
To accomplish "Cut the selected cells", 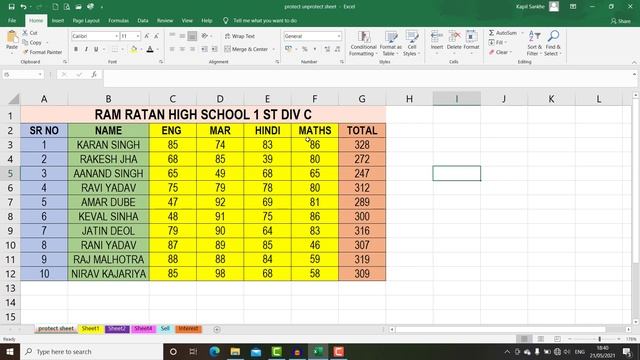I will point(30,33).
